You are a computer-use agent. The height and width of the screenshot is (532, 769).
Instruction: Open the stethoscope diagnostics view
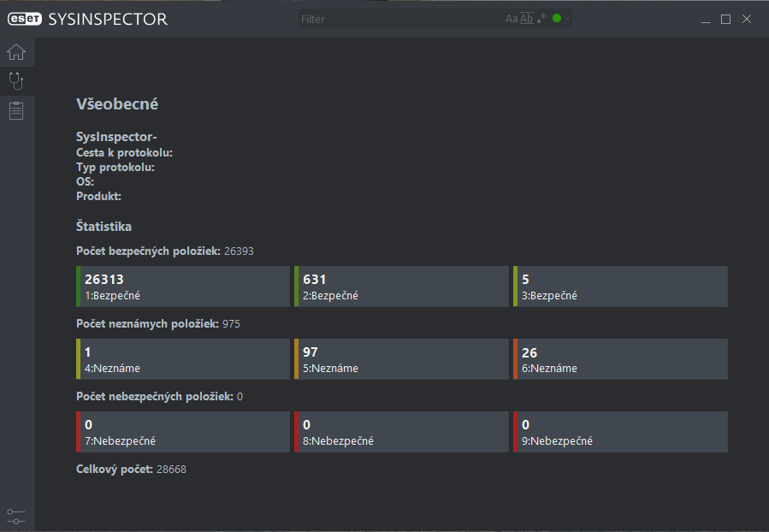[x=16, y=81]
